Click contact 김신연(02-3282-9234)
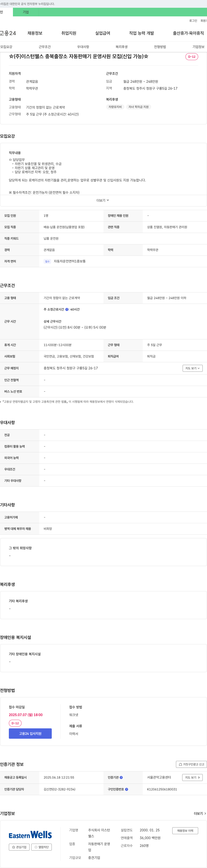207x868 pixels. pos(59,789)
